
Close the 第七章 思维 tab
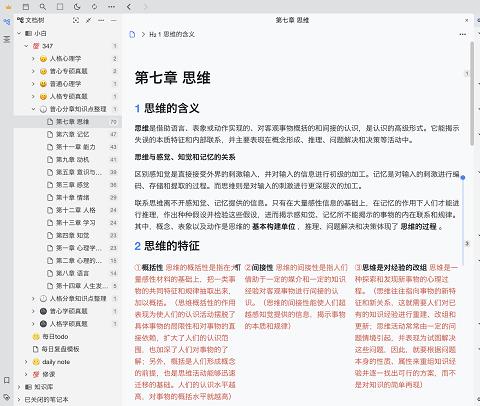click(467, 20)
